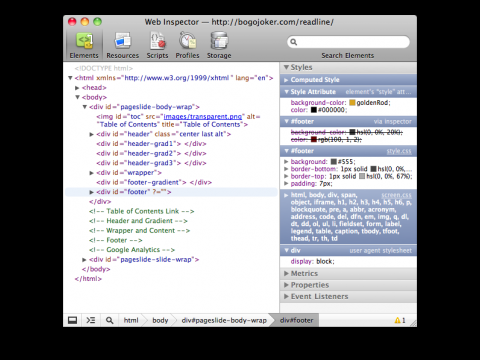Select the header-grad1 div row

click(x=151, y=144)
